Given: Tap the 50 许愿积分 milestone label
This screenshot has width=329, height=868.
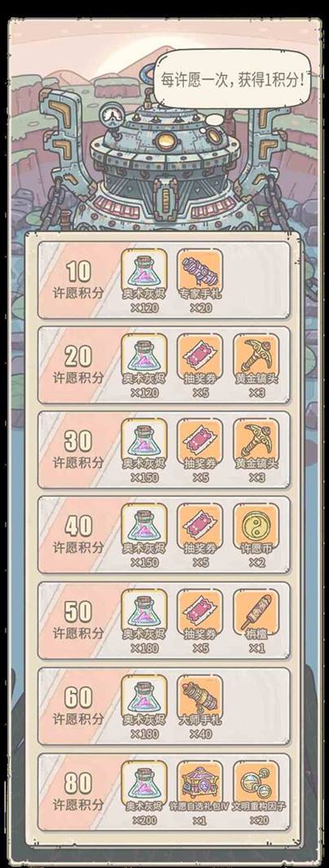Looking at the screenshot, I should coord(78,620).
